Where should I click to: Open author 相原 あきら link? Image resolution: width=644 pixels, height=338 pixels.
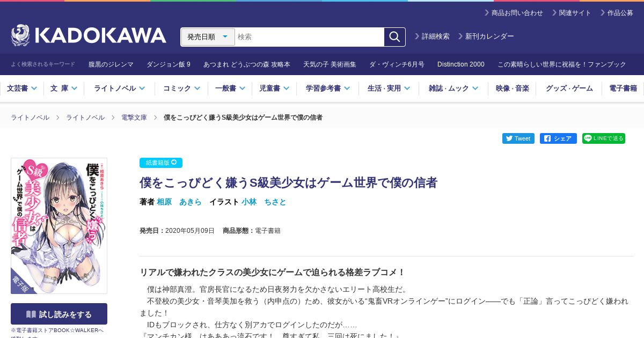click(x=179, y=202)
